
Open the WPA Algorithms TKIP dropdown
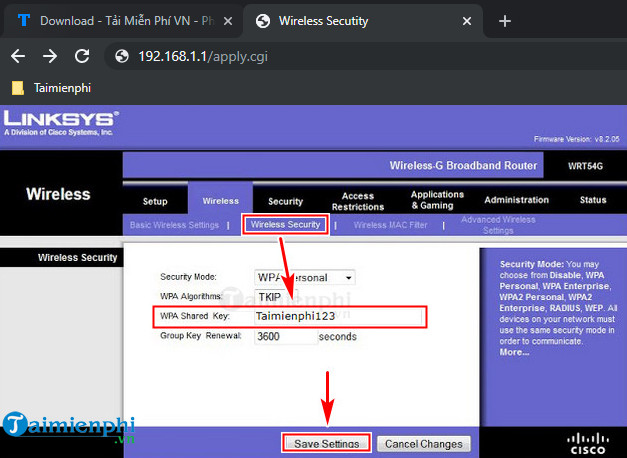click(275, 297)
